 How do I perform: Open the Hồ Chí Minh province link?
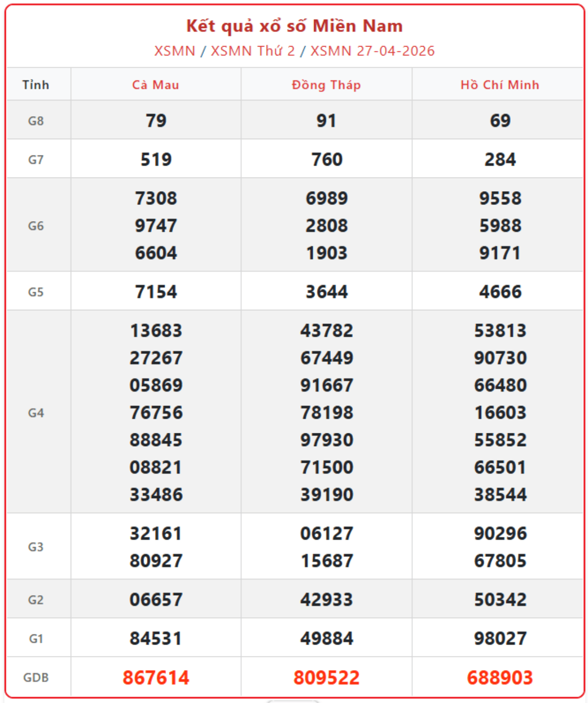pos(500,85)
